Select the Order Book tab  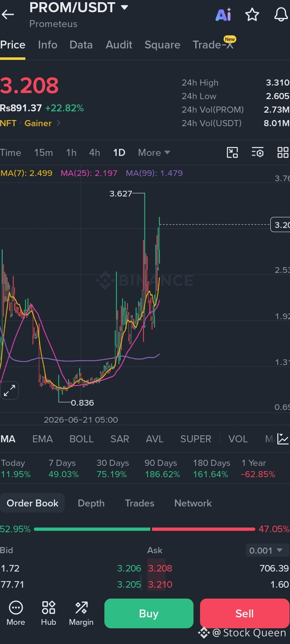pos(32,503)
